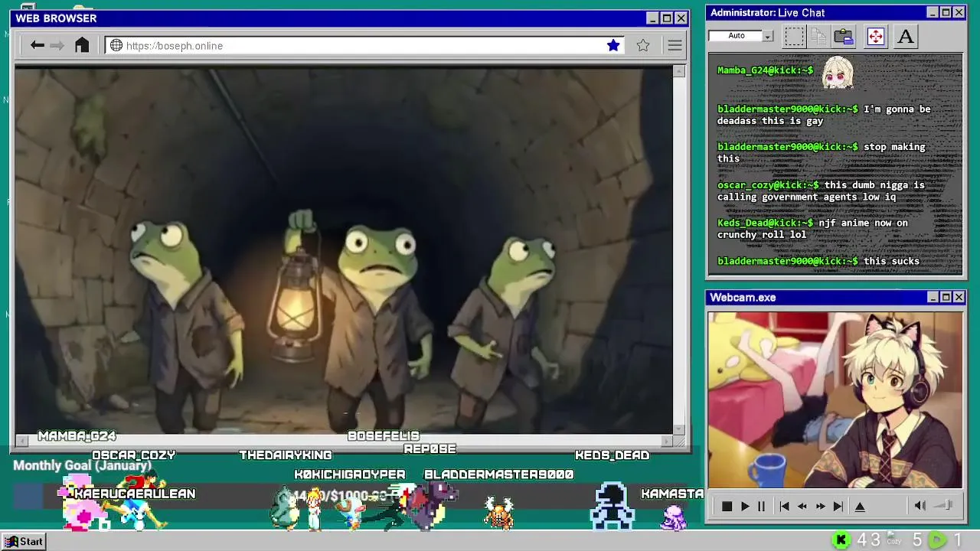Viewport: 980px width, 551px height.
Task: Click the MAMBA_G24 name label
Action: [x=77, y=436]
